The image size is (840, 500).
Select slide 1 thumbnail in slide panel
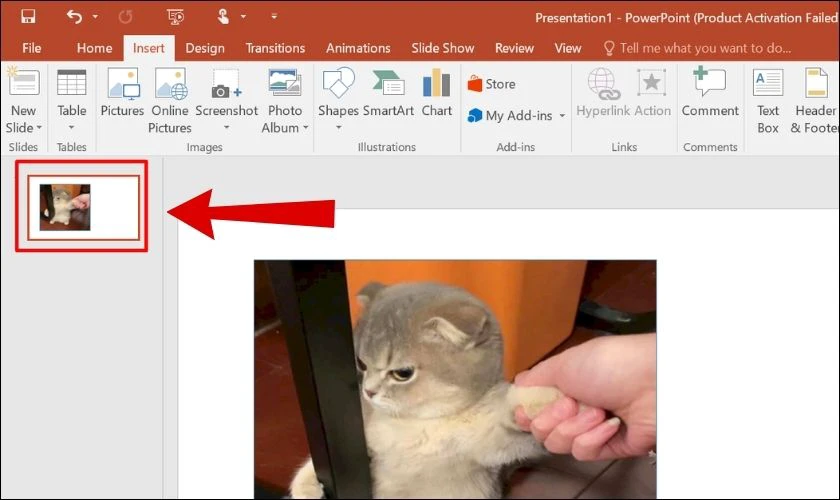coord(84,207)
